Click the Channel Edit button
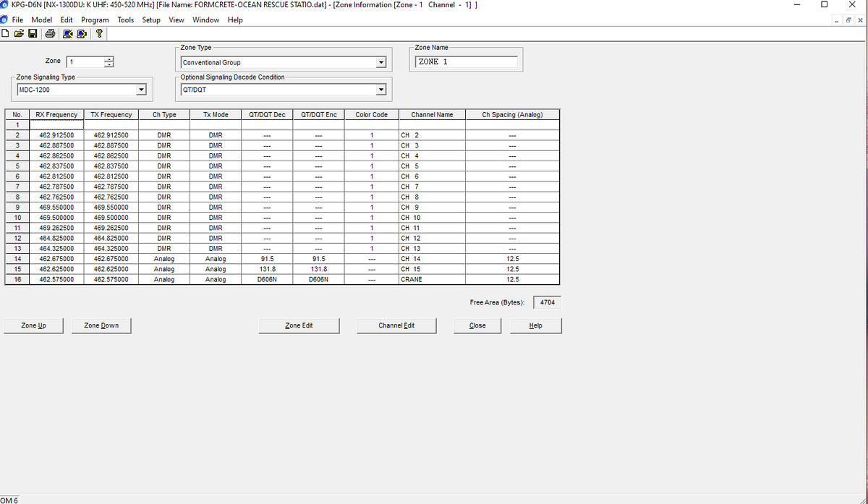Screen dimensions: 868x504 tap(396, 325)
